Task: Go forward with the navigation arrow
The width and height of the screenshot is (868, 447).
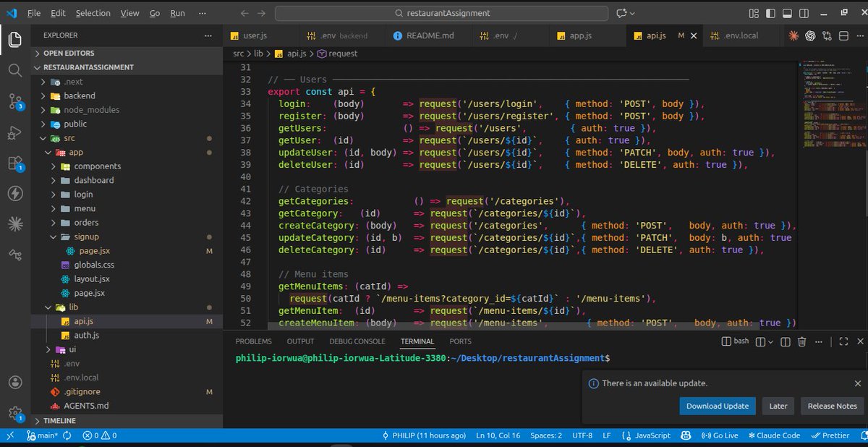Action: [260, 13]
